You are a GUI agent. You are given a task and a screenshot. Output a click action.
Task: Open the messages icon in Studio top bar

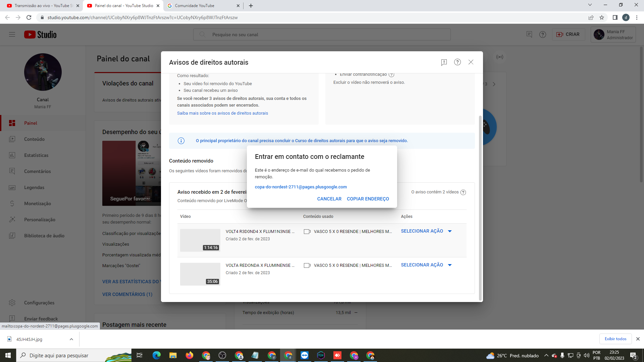click(529, 35)
